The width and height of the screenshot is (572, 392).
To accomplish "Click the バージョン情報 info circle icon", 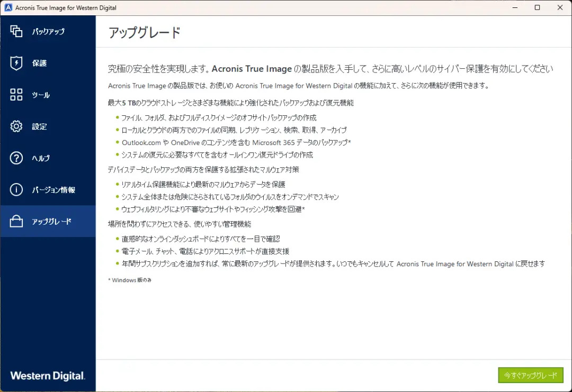I will point(16,189).
